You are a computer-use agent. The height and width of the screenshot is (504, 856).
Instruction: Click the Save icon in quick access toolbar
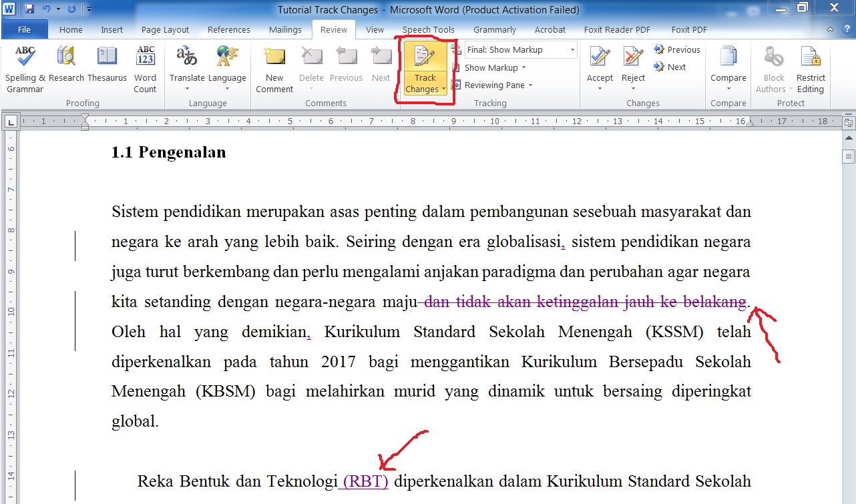pyautogui.click(x=29, y=9)
